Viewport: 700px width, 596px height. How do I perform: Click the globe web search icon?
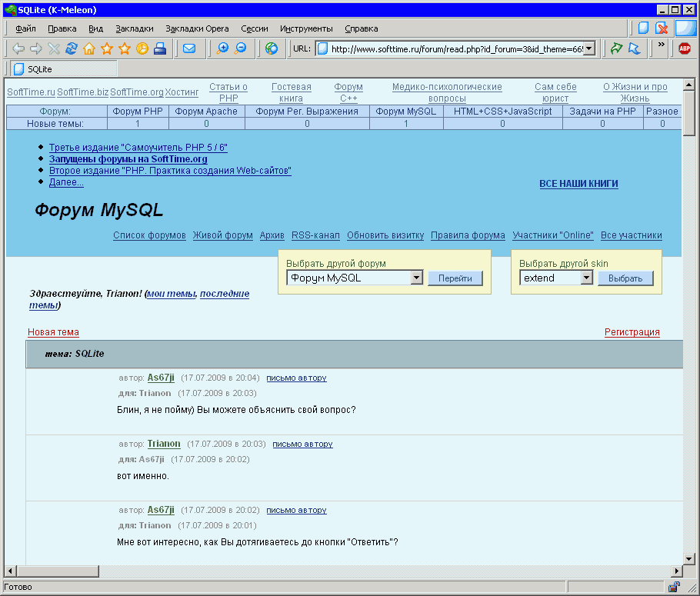pyautogui.click(x=272, y=48)
